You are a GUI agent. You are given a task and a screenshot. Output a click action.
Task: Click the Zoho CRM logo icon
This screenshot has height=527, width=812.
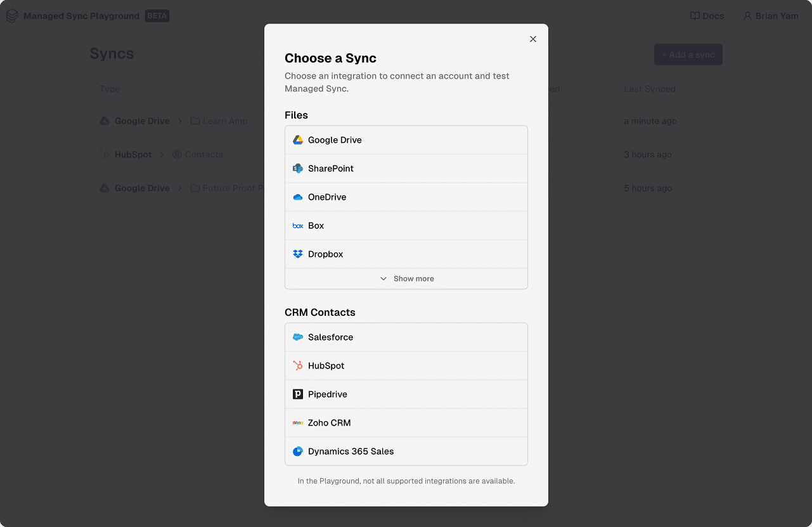[298, 423]
